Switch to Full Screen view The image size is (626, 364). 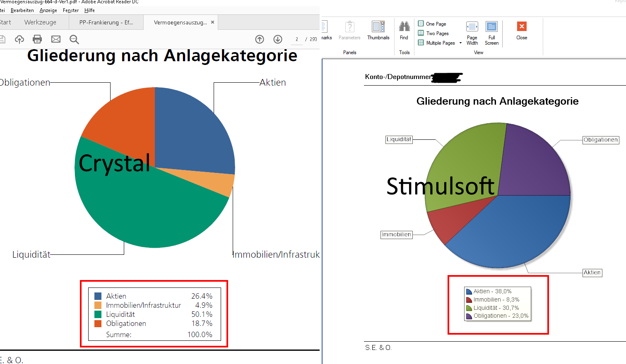point(491,33)
